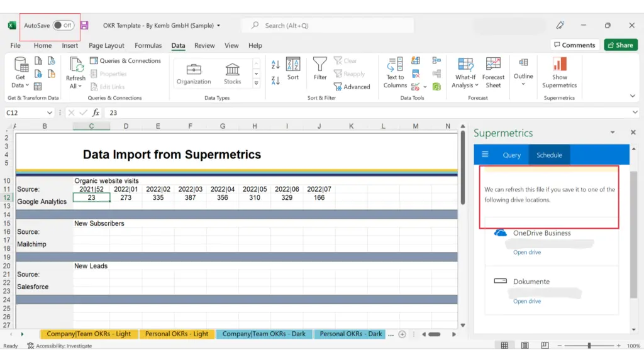This screenshot has width=644, height=362.
Task: Switch to the Home tab
Action: (43, 45)
